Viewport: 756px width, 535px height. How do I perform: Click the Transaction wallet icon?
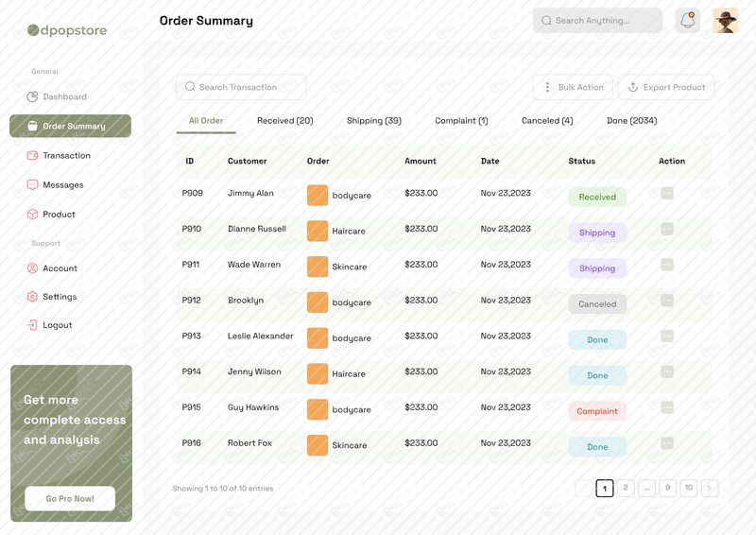[32, 155]
